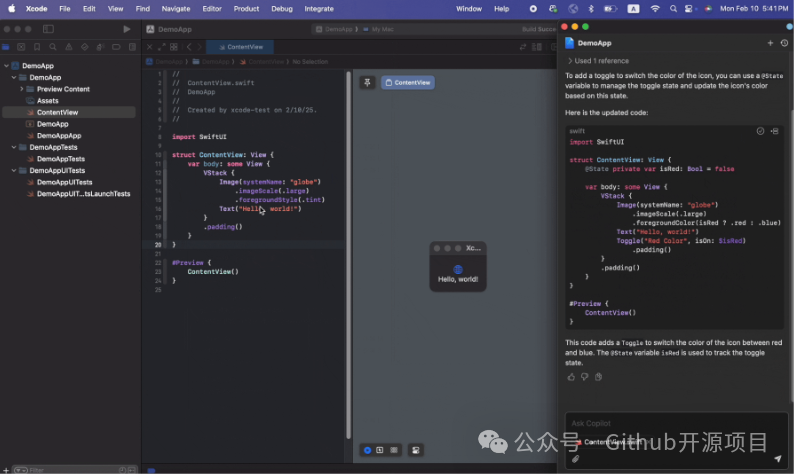
Task: Open the Apple menu
Action: click(x=12, y=9)
